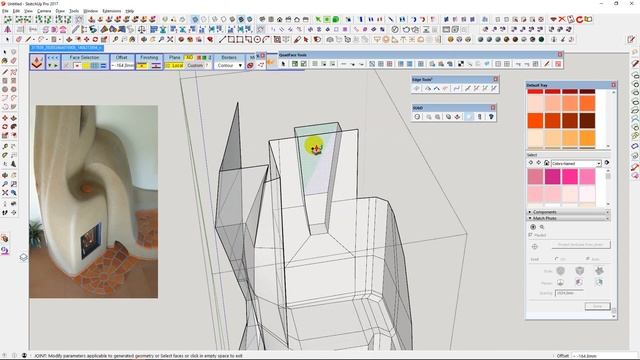640x360 pixels.
Task: Select the On grid radio button
Action: tap(557, 259)
